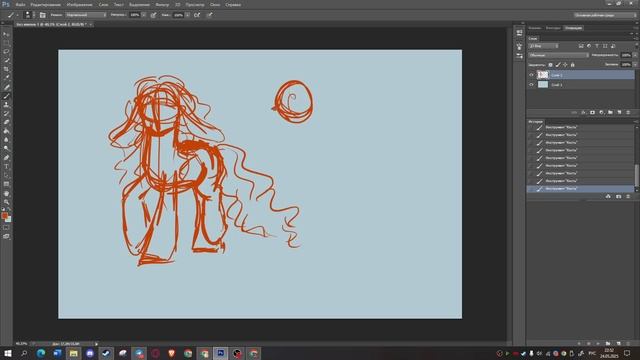Select the Rectangular Marquee tool
Image resolution: width=640 pixels, height=360 pixels.
[x=6, y=43]
